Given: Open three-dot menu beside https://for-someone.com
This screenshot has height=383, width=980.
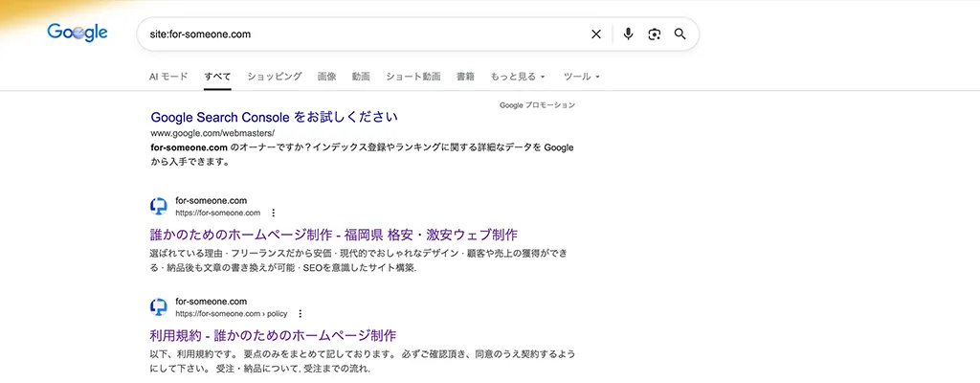Looking at the screenshot, I should [x=273, y=213].
